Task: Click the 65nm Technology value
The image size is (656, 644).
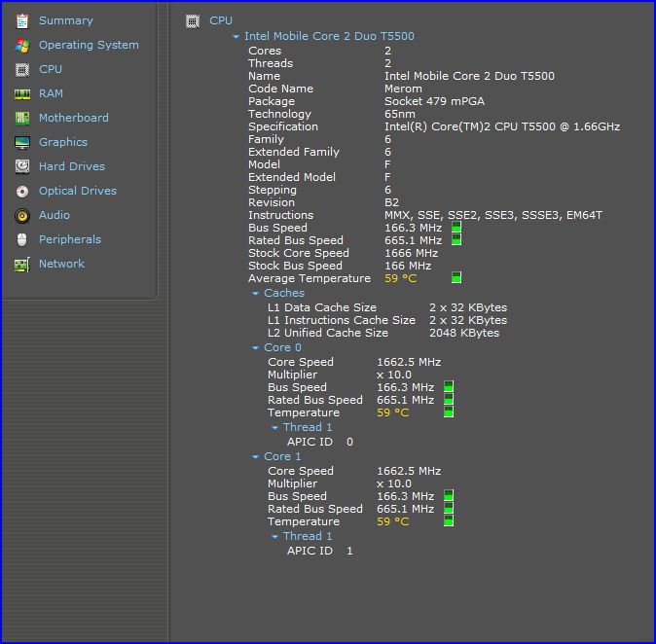Action: coord(400,114)
